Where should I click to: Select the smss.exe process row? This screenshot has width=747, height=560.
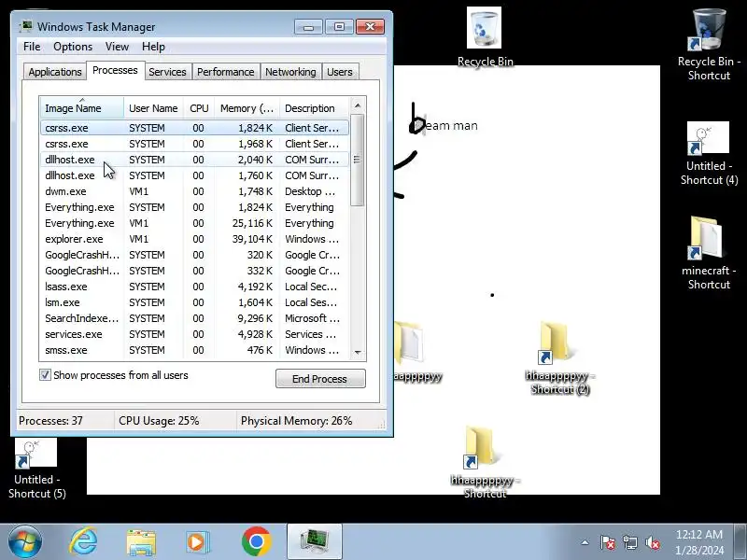click(195, 350)
